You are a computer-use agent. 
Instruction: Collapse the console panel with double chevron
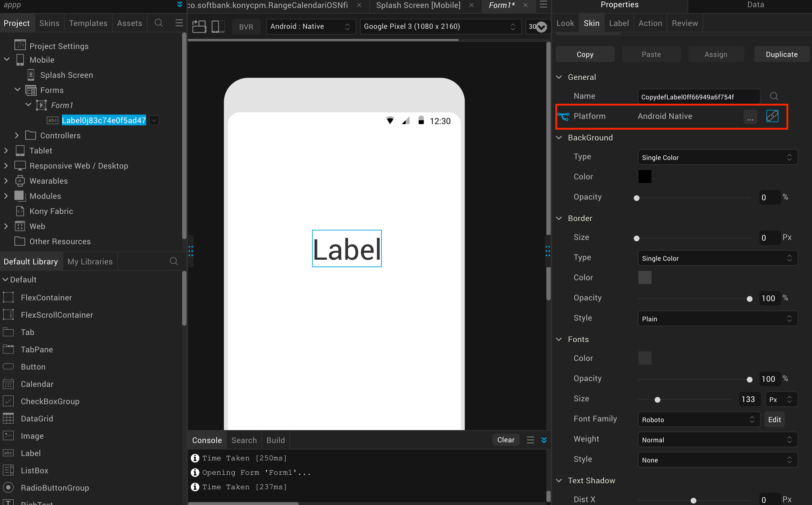(x=544, y=440)
